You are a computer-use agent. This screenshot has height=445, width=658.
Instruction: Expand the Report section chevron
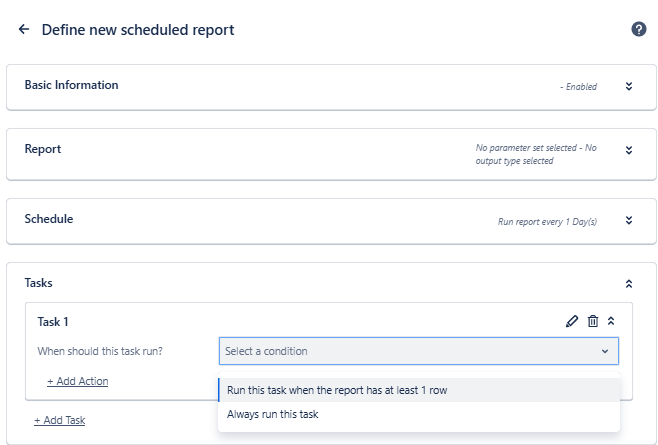click(629, 150)
